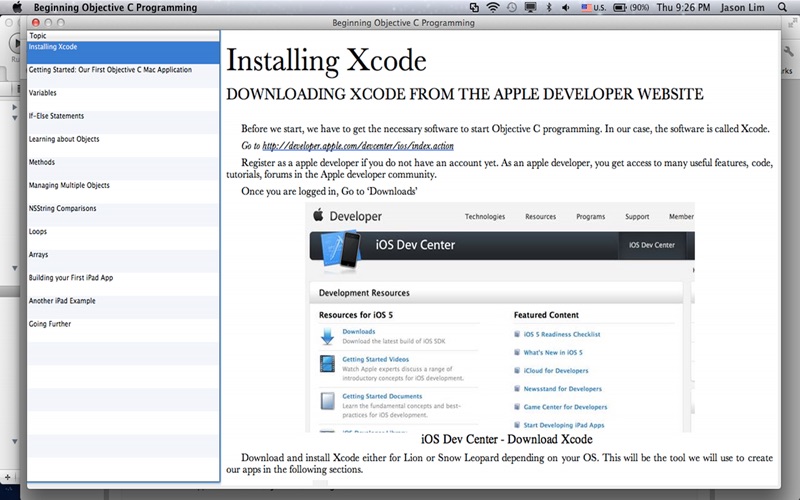Open the Apple menu

[17, 7]
